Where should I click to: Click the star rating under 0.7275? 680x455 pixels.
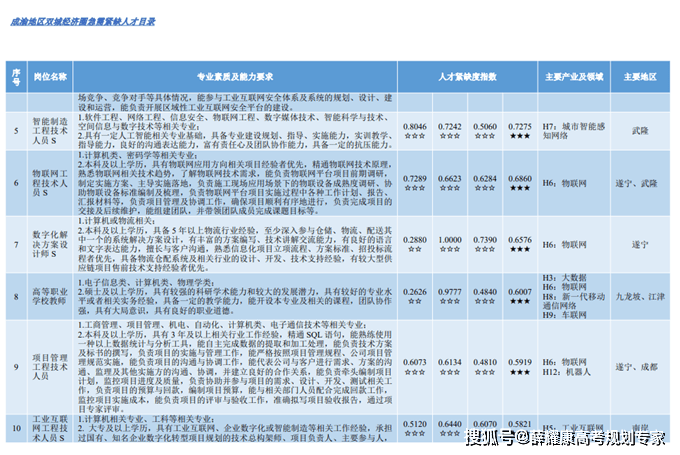pos(519,136)
